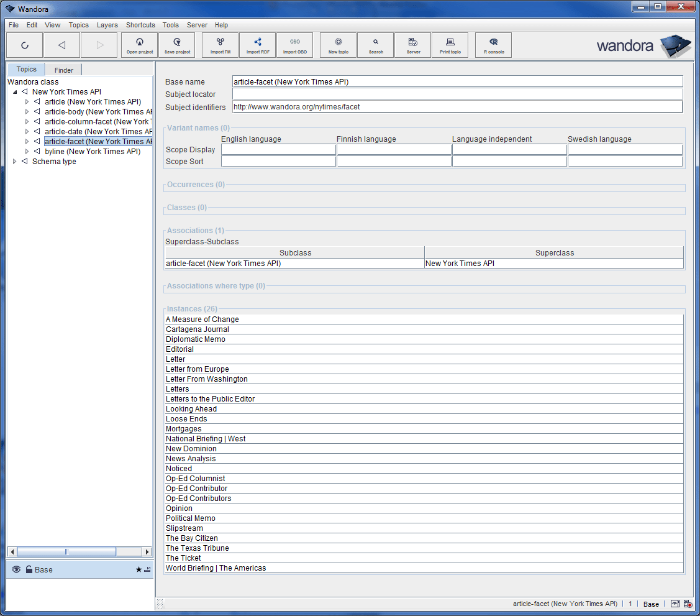Image resolution: width=700 pixels, height=616 pixels.
Task: Collapse the New York Times API tree node
Action: 15,92
